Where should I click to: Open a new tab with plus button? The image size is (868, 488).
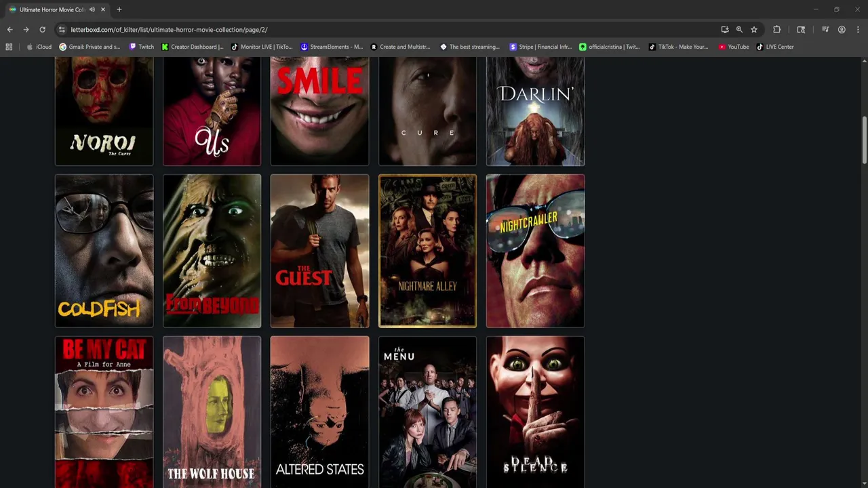pyautogui.click(x=119, y=9)
